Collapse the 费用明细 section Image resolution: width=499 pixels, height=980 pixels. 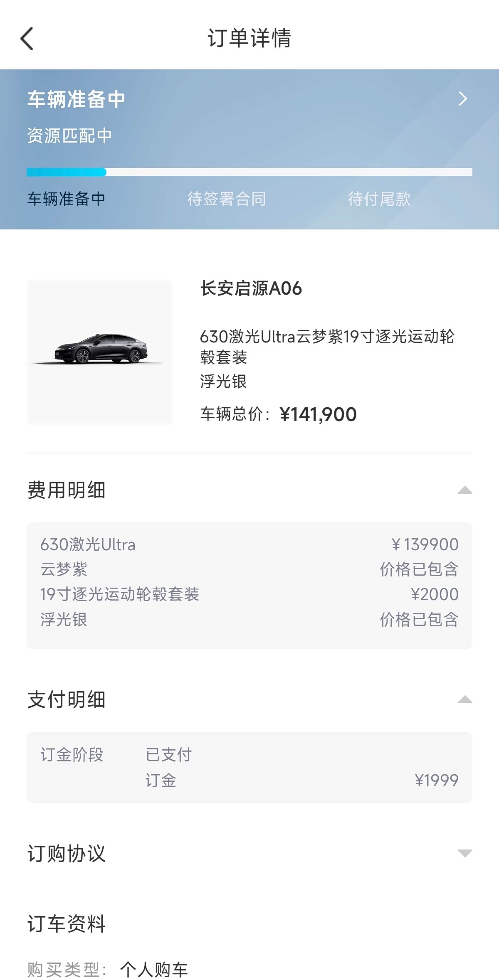(x=464, y=490)
